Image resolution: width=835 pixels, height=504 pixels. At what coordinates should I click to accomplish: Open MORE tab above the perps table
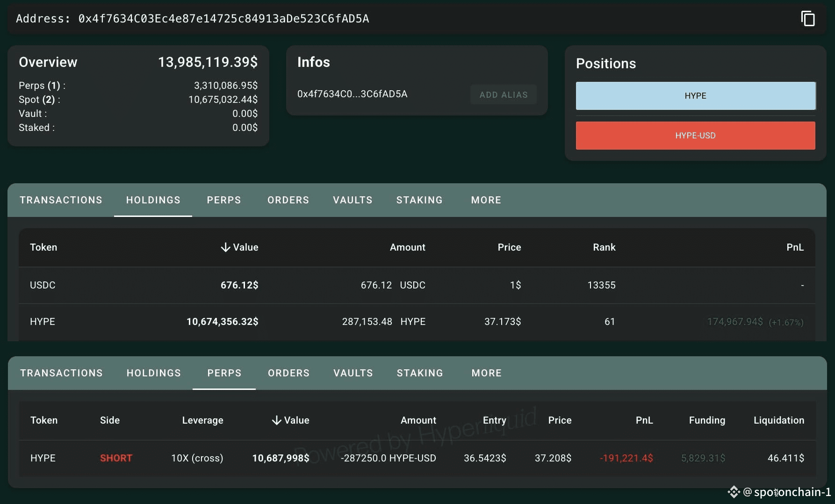[x=487, y=373]
